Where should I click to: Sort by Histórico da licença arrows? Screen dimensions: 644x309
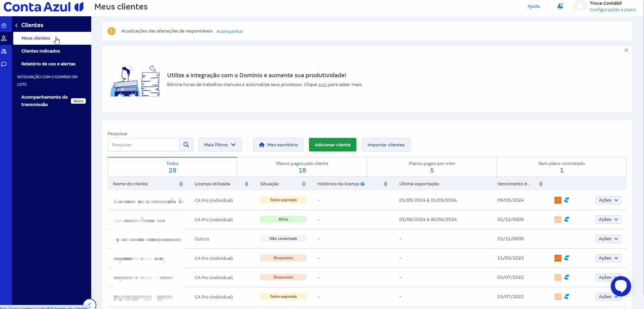tap(386, 184)
